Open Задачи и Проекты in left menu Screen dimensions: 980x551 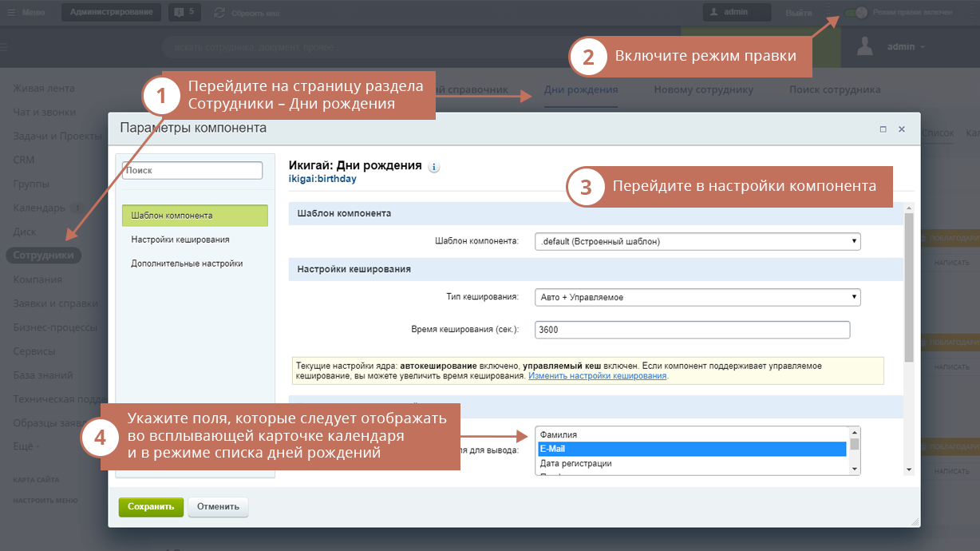point(56,137)
